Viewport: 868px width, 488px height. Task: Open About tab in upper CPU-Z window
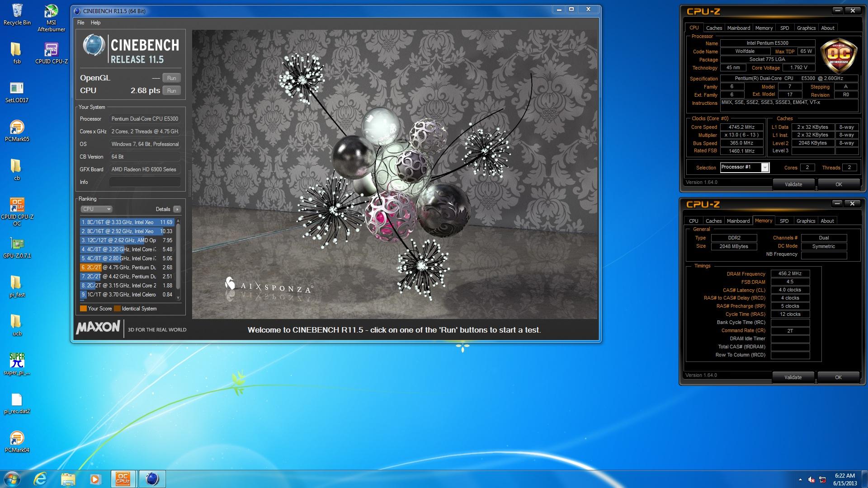pos(828,28)
